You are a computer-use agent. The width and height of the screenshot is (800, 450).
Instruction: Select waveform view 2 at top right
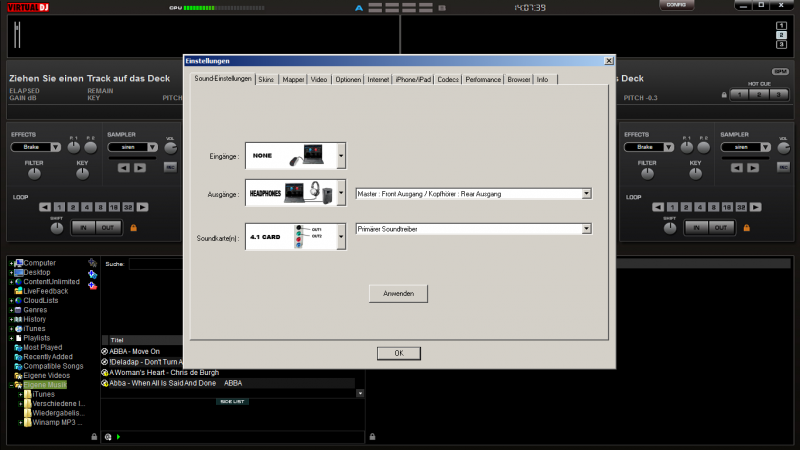[781, 35]
